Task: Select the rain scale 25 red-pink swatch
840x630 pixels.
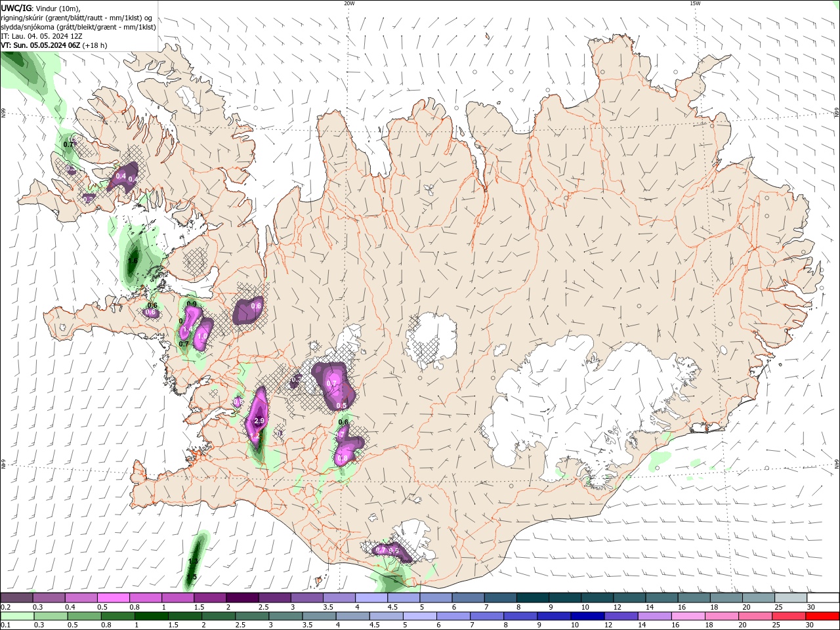Action: click(x=787, y=616)
